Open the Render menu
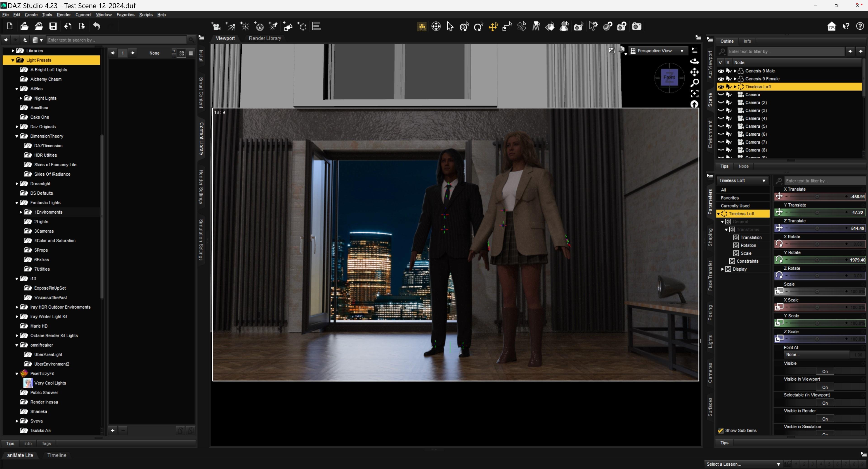This screenshot has width=868, height=469. click(64, 15)
